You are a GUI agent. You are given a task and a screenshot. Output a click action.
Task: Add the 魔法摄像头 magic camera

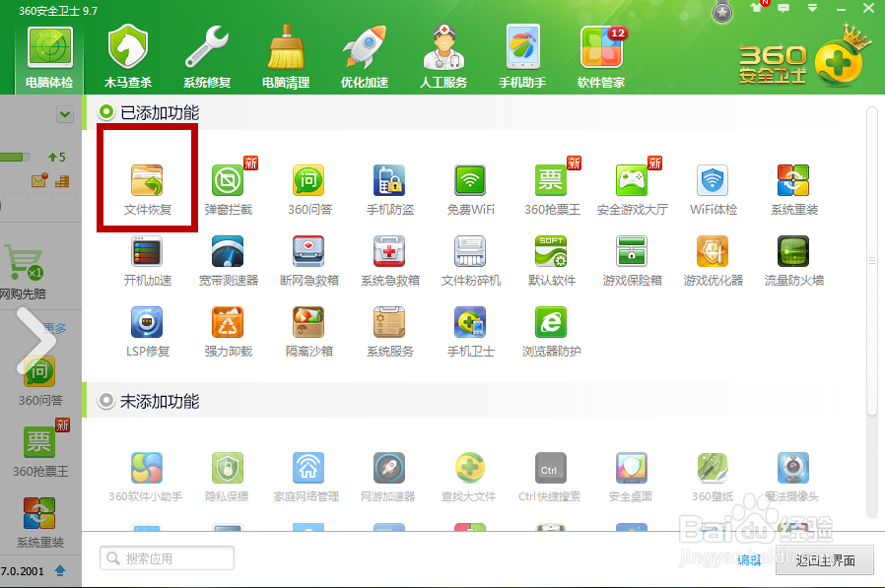coord(792,478)
